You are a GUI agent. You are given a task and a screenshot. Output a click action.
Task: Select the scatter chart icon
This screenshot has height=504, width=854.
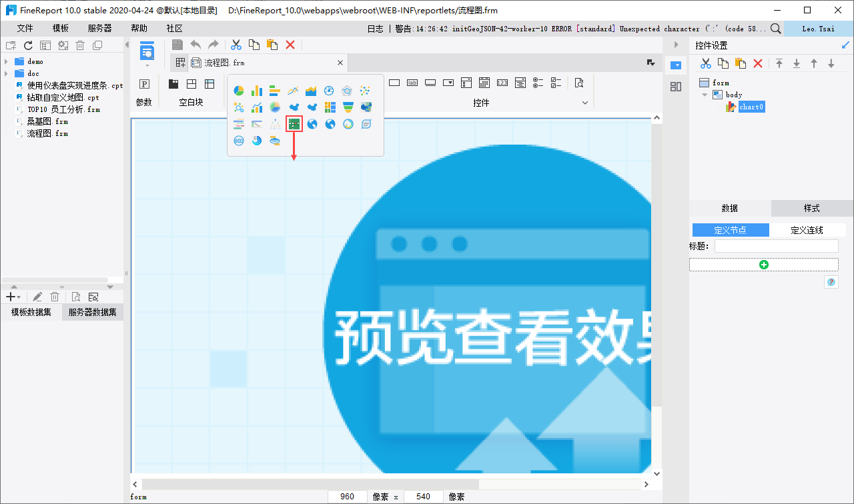365,91
